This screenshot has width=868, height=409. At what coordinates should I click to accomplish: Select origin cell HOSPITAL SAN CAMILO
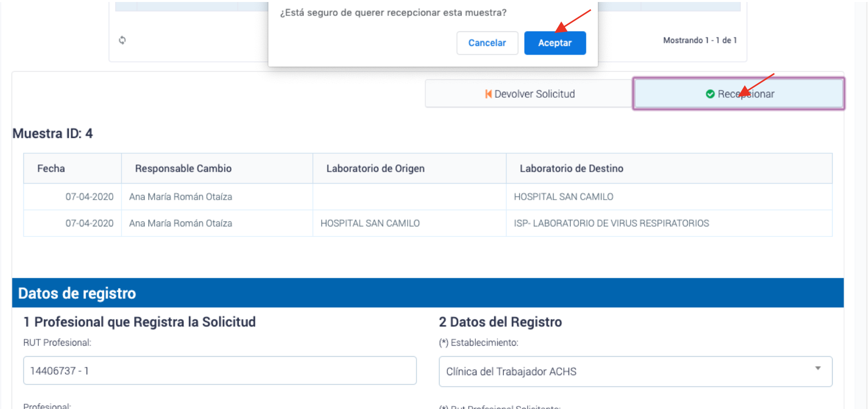(x=410, y=223)
